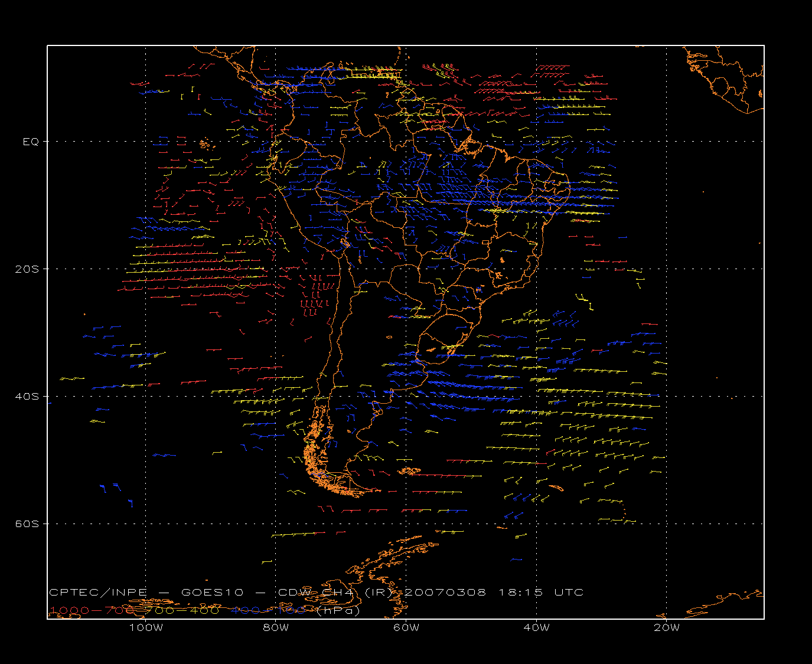Click the 20W longitude label
Image resolution: width=812 pixels, height=664 pixels.
[667, 627]
